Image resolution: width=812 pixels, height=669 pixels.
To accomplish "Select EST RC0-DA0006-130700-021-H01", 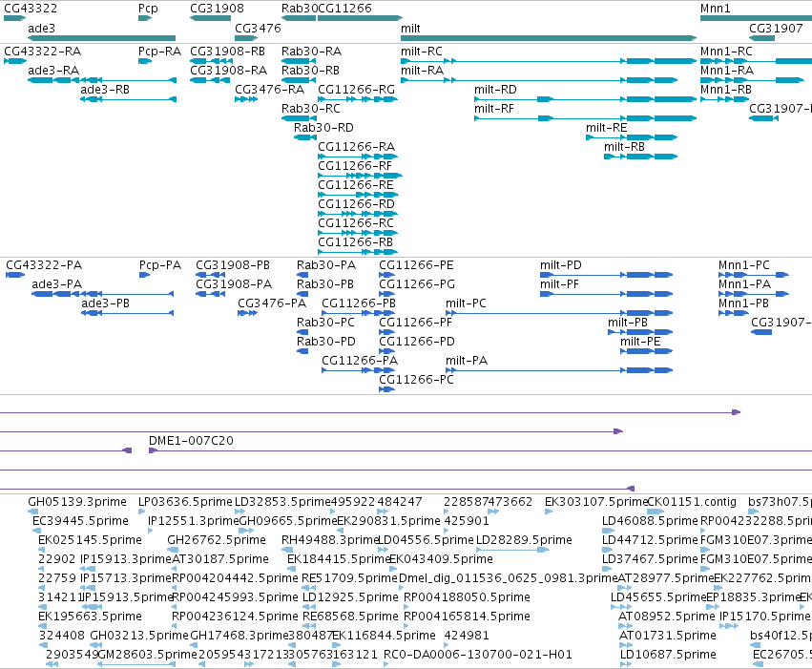I will click(386, 665).
